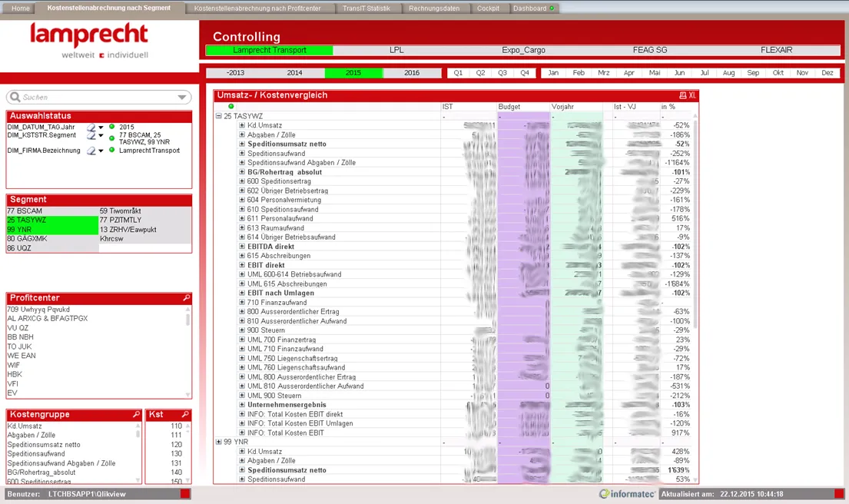This screenshot has height=504, width=849.
Task: Open the Dashboard tab
Action: click(533, 8)
